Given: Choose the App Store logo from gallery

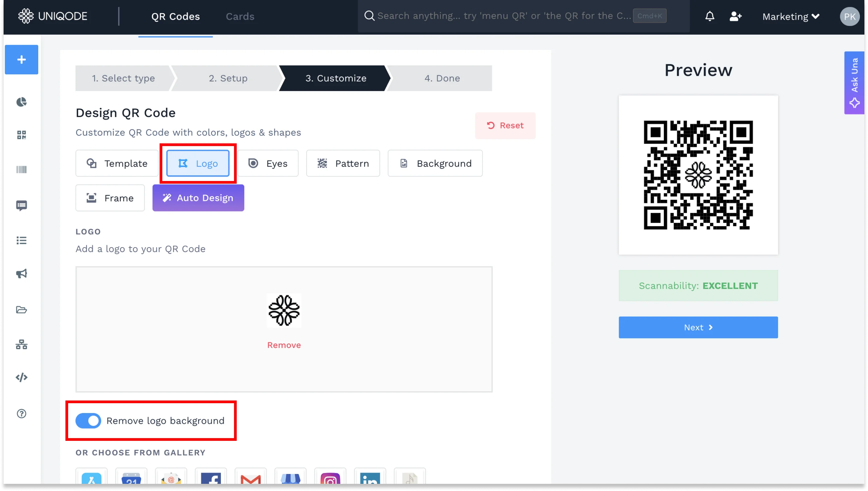Looking at the screenshot, I should point(91,476).
